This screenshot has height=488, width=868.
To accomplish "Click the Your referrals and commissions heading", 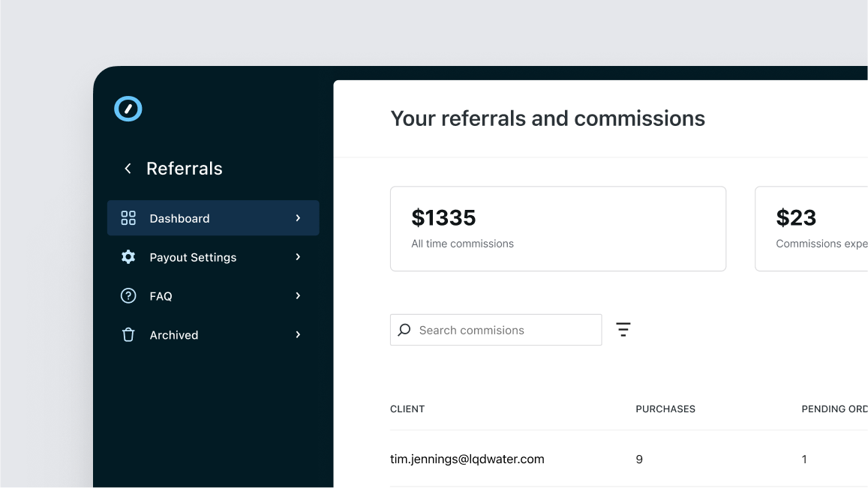I will click(548, 118).
